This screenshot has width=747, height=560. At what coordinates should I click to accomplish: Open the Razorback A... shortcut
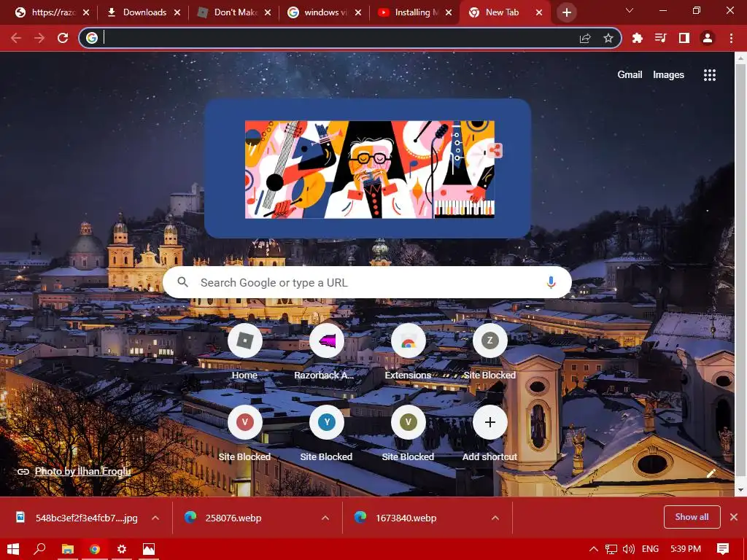(326, 352)
